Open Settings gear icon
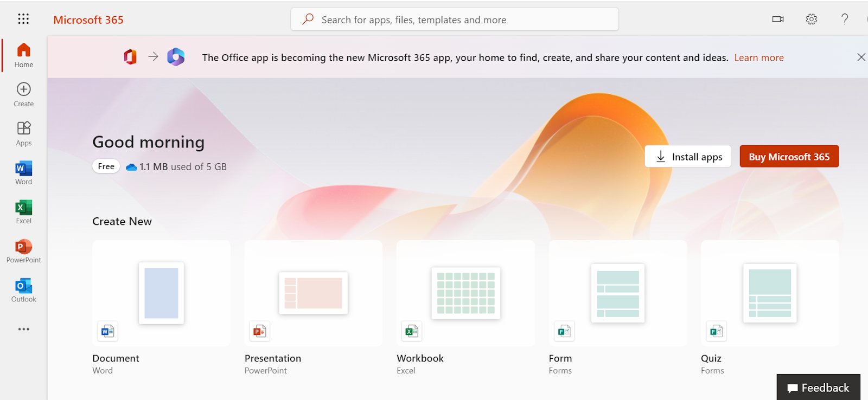The image size is (868, 400). coord(811,19)
